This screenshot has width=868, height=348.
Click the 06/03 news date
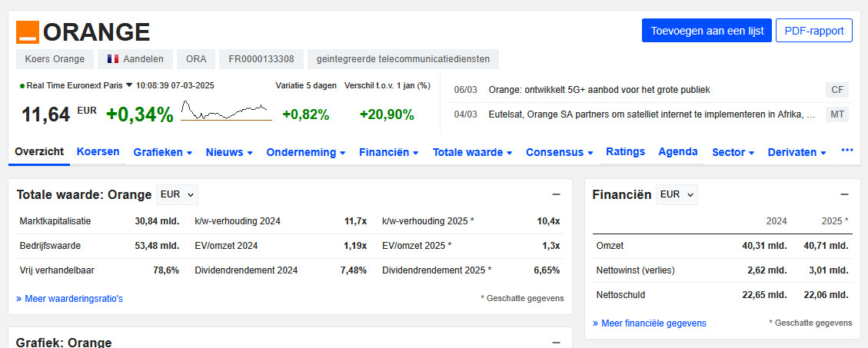point(465,90)
